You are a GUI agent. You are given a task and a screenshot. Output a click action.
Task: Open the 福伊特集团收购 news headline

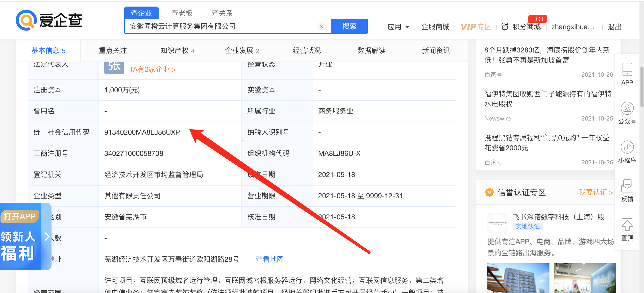click(548, 99)
